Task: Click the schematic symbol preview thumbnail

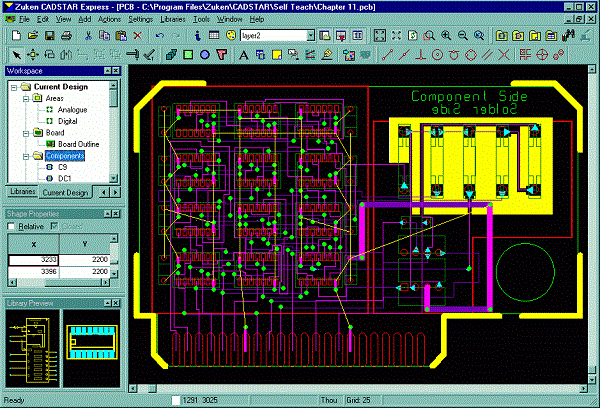Action: [x=33, y=349]
